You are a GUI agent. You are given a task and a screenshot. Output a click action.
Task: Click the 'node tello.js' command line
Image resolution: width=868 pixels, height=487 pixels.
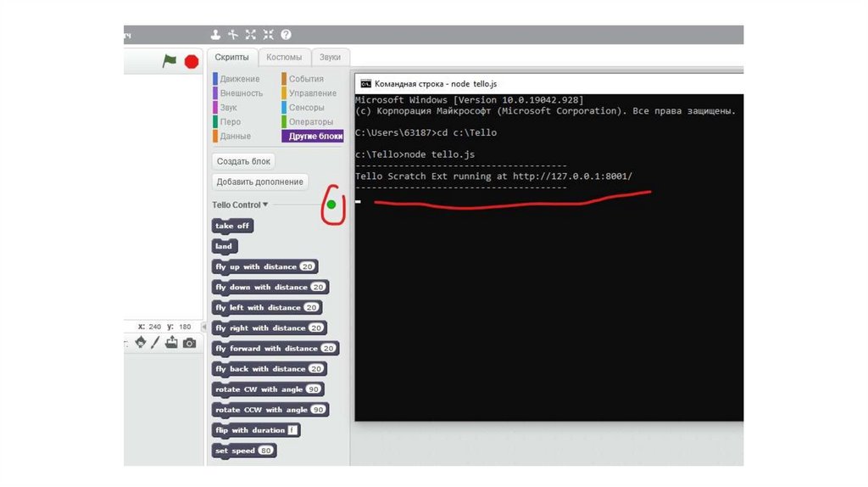pos(415,154)
